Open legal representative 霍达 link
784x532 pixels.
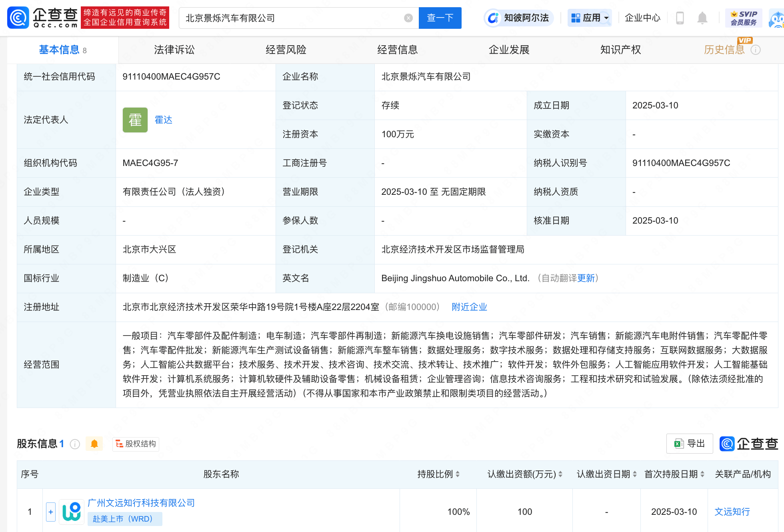[x=164, y=120]
